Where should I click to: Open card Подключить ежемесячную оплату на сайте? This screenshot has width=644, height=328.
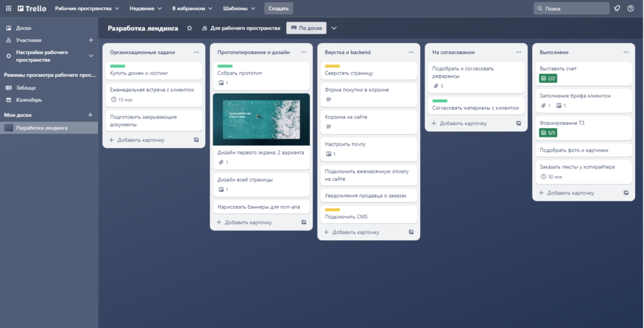(369, 175)
